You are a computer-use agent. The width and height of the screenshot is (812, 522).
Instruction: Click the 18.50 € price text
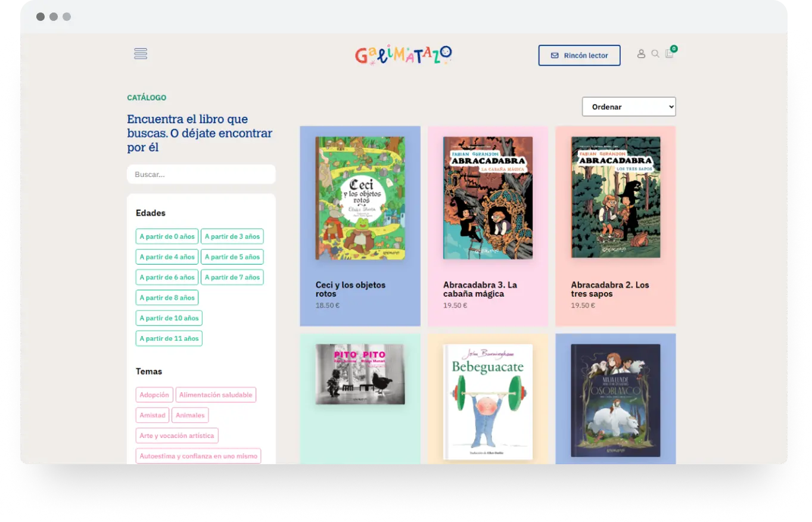point(328,305)
